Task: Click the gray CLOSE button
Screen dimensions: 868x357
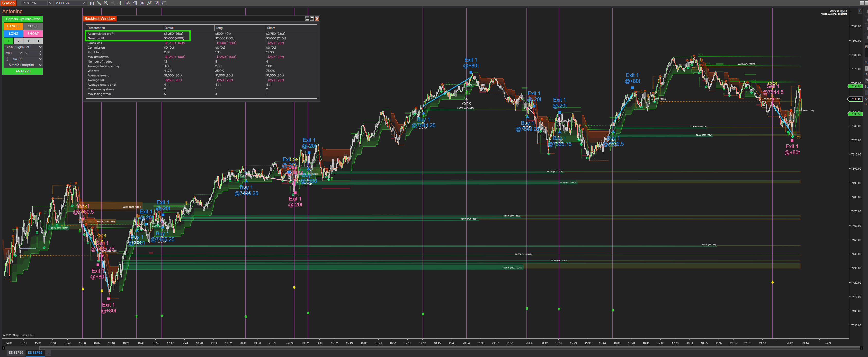Action: [33, 26]
